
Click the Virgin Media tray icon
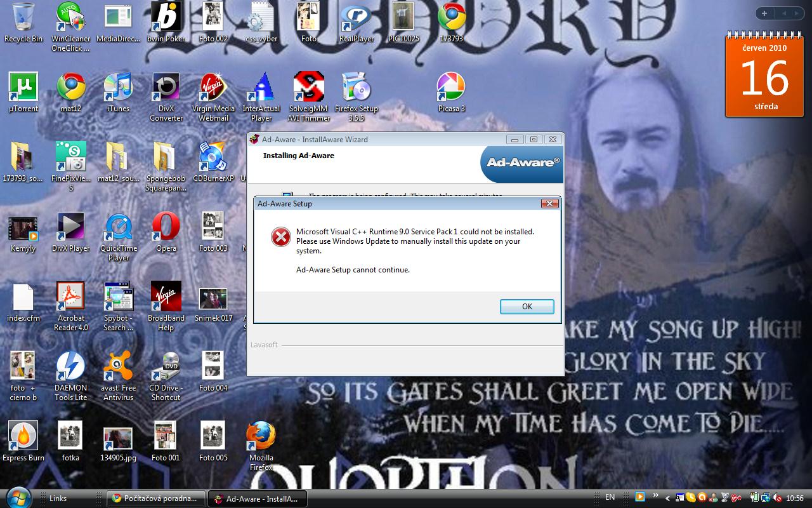click(x=737, y=498)
